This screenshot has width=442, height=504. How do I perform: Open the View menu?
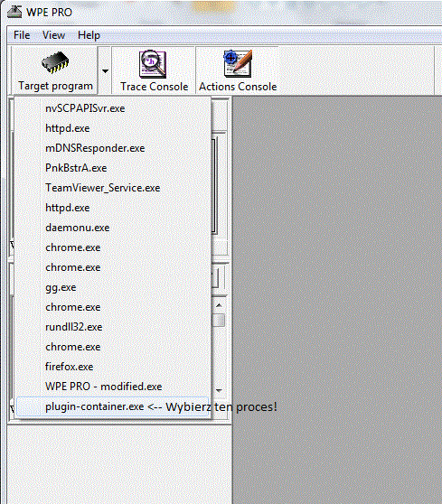tap(53, 35)
